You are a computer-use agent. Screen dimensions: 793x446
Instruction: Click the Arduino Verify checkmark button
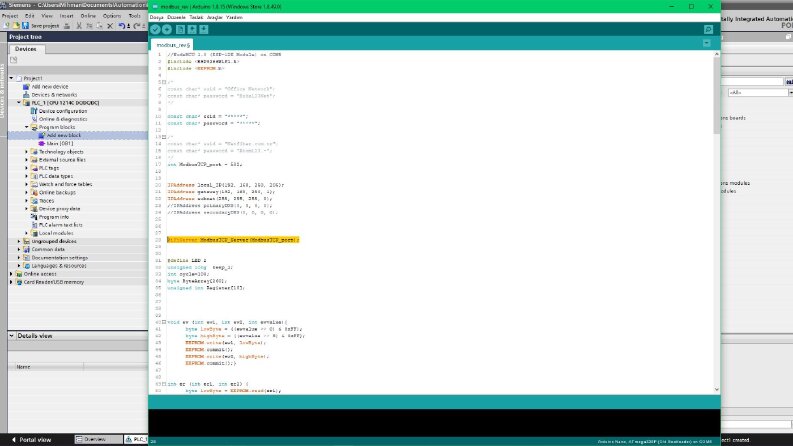pos(155,29)
